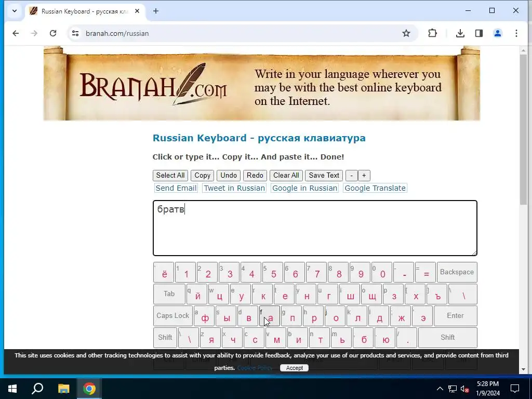
Task: Click the я key
Action: (210, 338)
